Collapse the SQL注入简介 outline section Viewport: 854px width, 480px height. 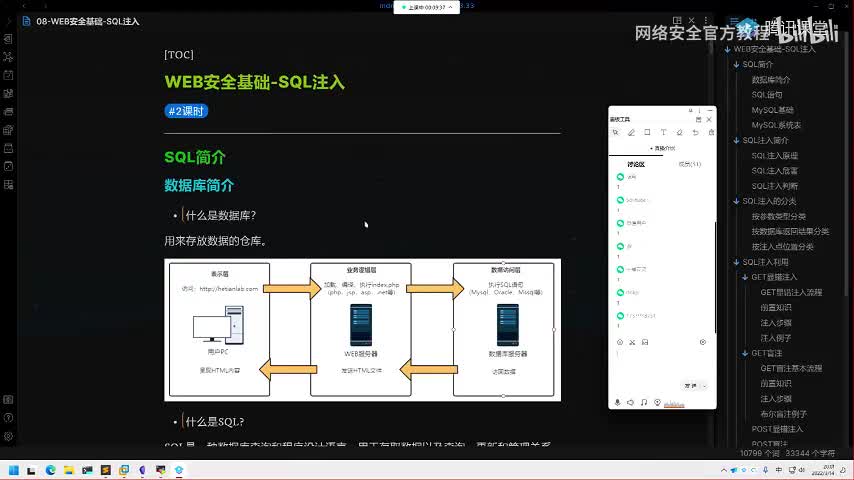tap(736, 141)
